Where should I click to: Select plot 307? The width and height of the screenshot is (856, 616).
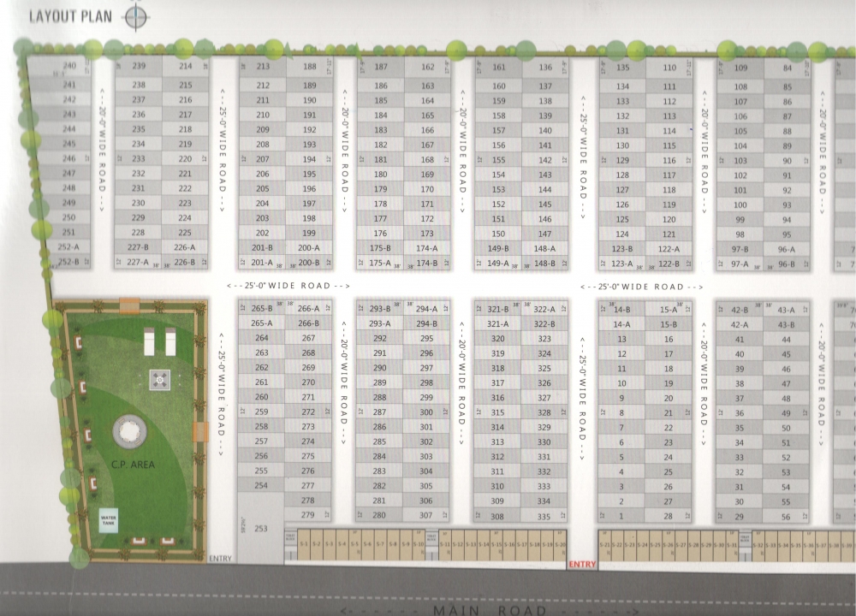(426, 515)
